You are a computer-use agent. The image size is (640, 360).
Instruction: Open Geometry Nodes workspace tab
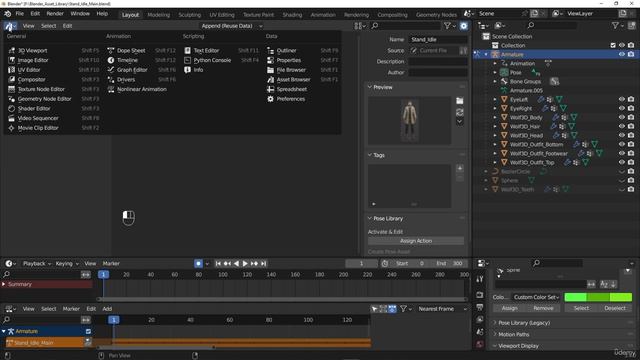pyautogui.click(x=436, y=15)
